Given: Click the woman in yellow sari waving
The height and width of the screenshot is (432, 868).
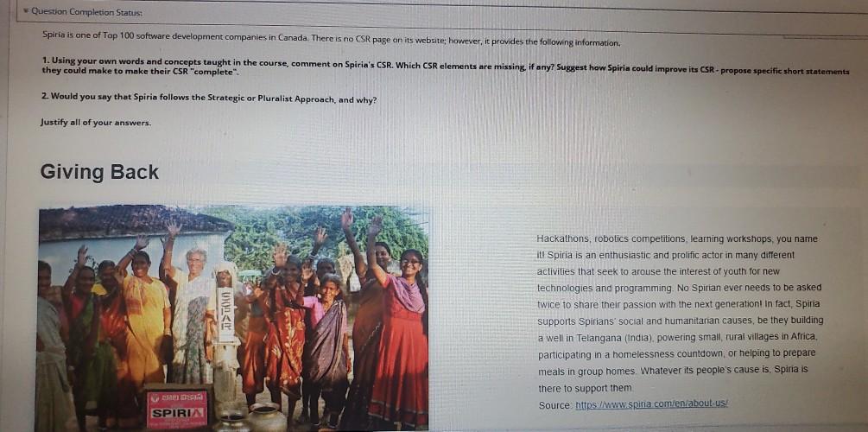Looking at the screenshot, I should click(x=143, y=315).
